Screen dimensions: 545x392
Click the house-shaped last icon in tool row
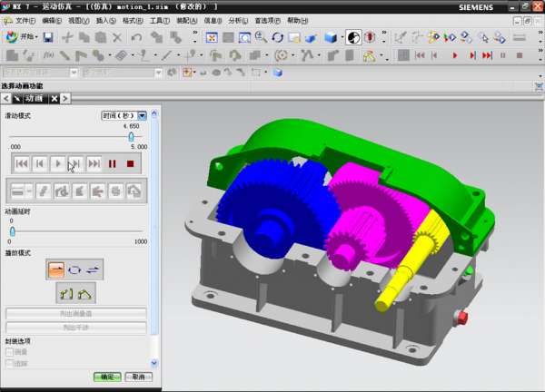[134, 191]
